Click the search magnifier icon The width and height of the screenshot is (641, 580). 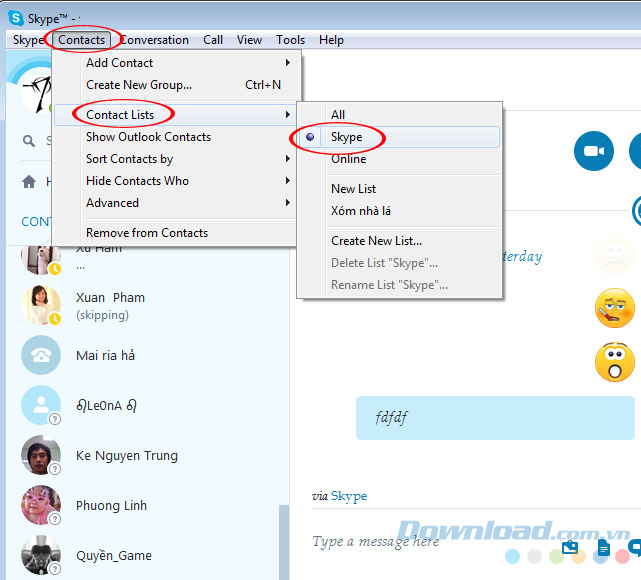(x=29, y=141)
